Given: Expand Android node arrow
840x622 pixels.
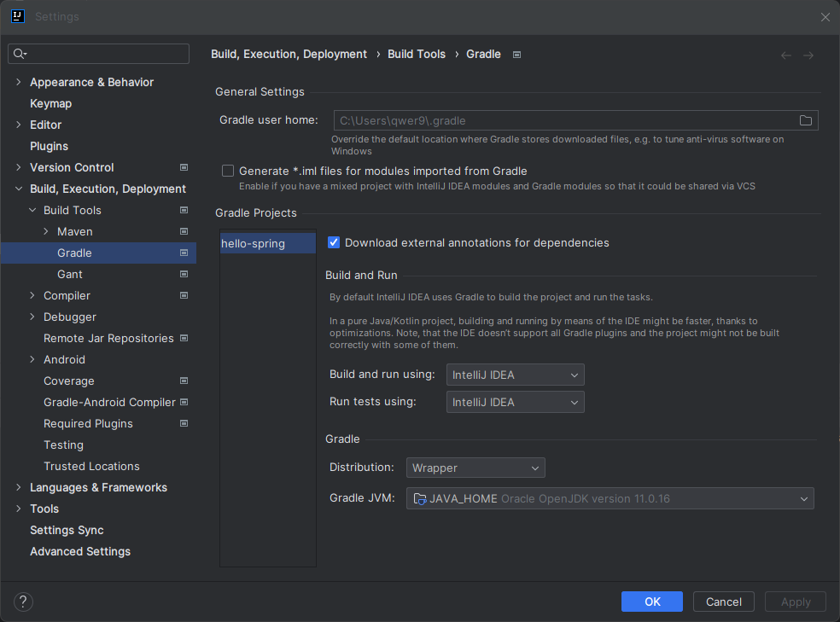Looking at the screenshot, I should point(32,360).
